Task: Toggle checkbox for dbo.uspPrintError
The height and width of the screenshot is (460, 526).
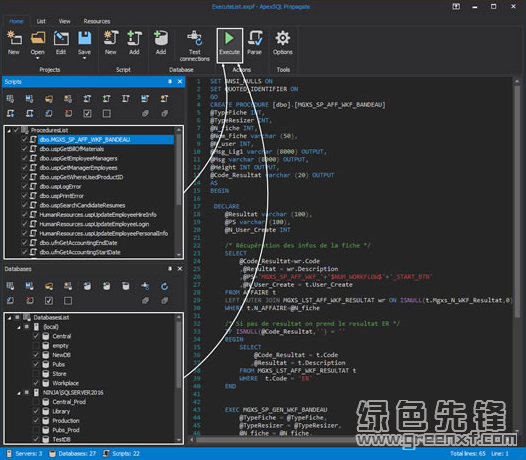Action: 24,196
